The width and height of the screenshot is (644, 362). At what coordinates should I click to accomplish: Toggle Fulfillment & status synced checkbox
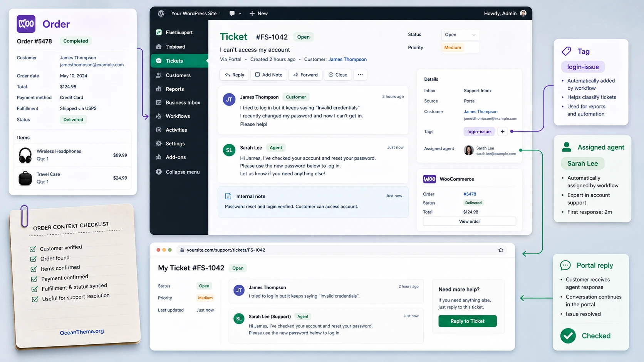34,289
